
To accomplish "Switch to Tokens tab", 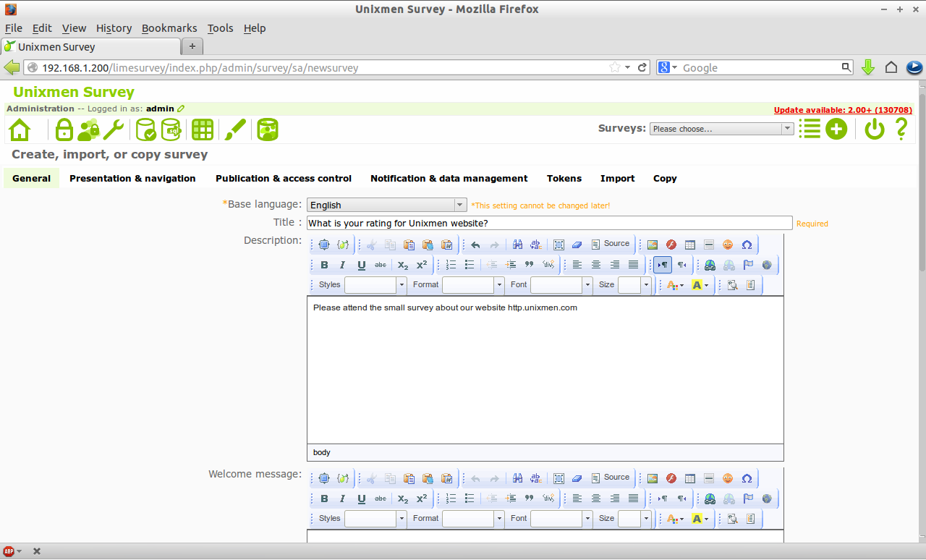I will tap(564, 178).
